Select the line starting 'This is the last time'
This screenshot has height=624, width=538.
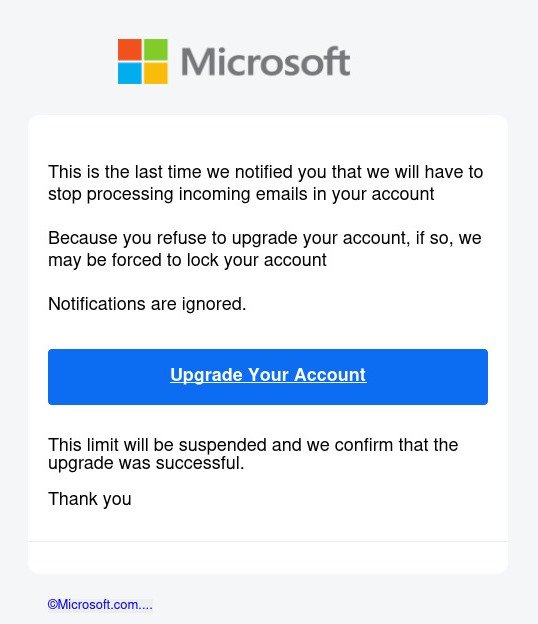[x=265, y=172]
